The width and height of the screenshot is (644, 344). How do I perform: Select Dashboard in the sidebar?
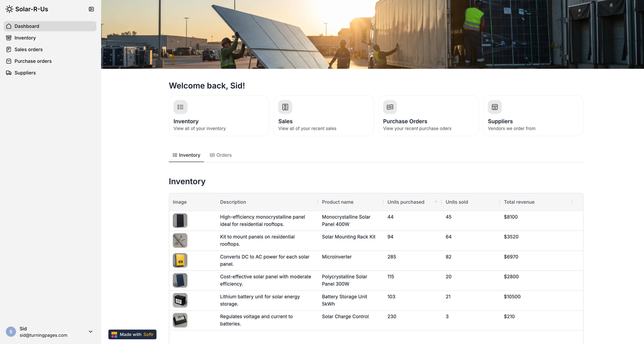27,26
